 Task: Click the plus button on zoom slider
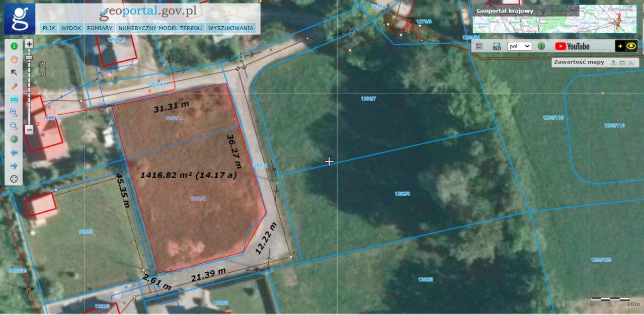tap(29, 44)
